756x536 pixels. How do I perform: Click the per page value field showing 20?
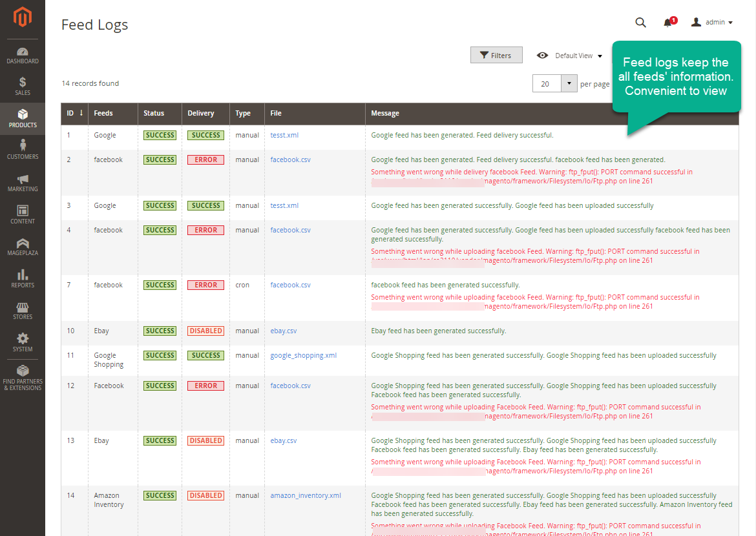pyautogui.click(x=547, y=83)
